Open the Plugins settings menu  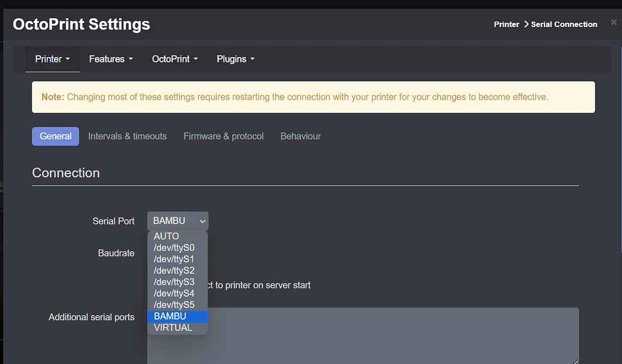coord(236,59)
